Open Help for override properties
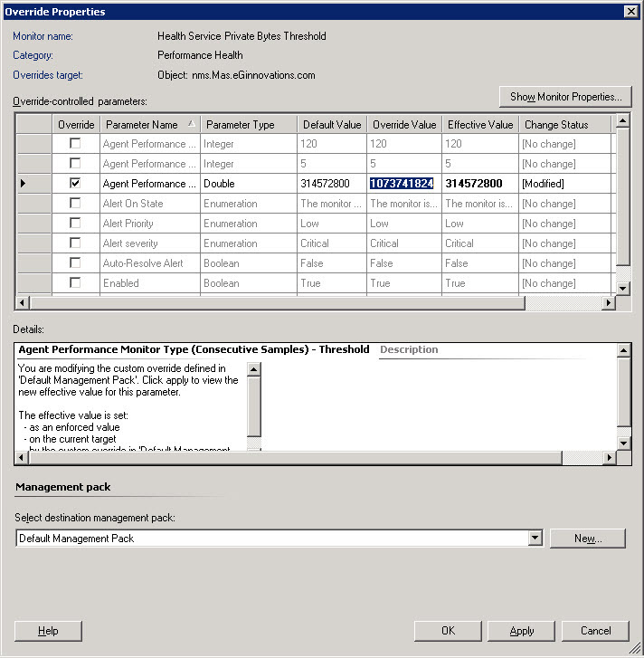Viewport: 644px width, 658px height. point(48,631)
